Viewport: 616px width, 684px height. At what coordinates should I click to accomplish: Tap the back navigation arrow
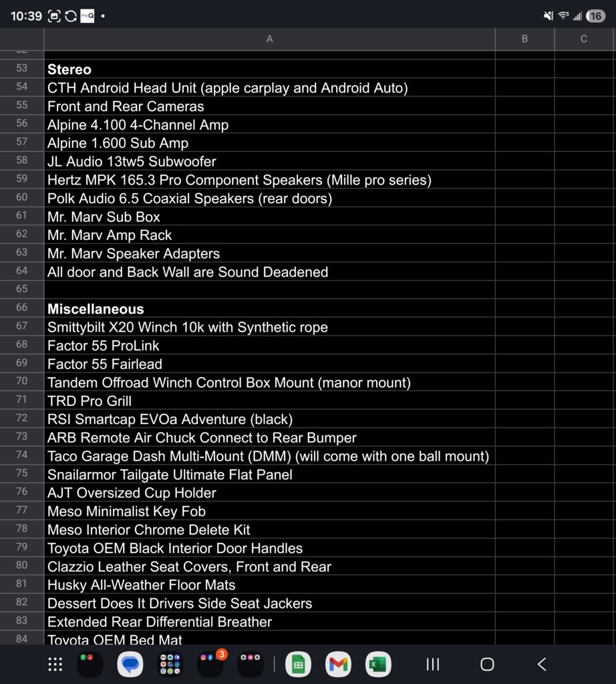[x=542, y=665]
